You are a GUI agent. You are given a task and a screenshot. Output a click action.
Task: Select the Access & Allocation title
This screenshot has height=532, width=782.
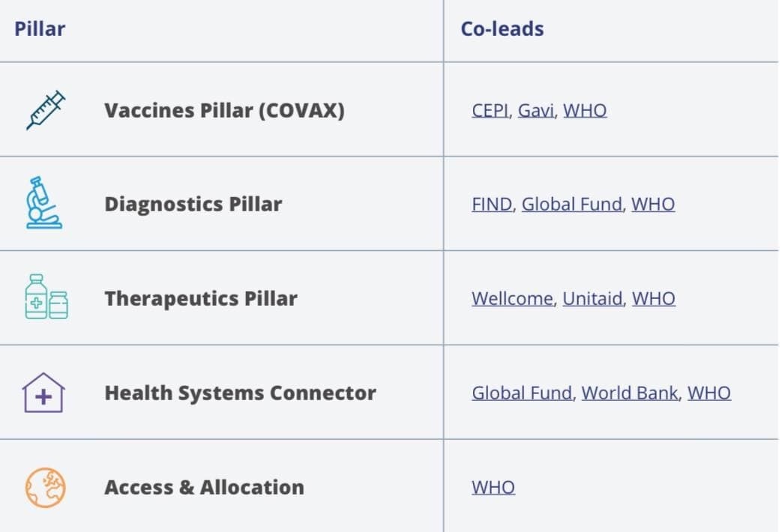tap(204, 488)
